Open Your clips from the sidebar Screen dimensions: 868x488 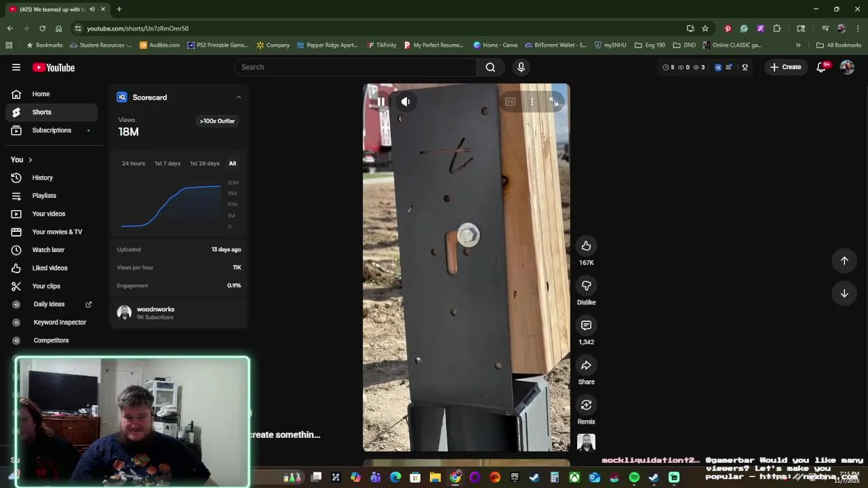click(52, 286)
